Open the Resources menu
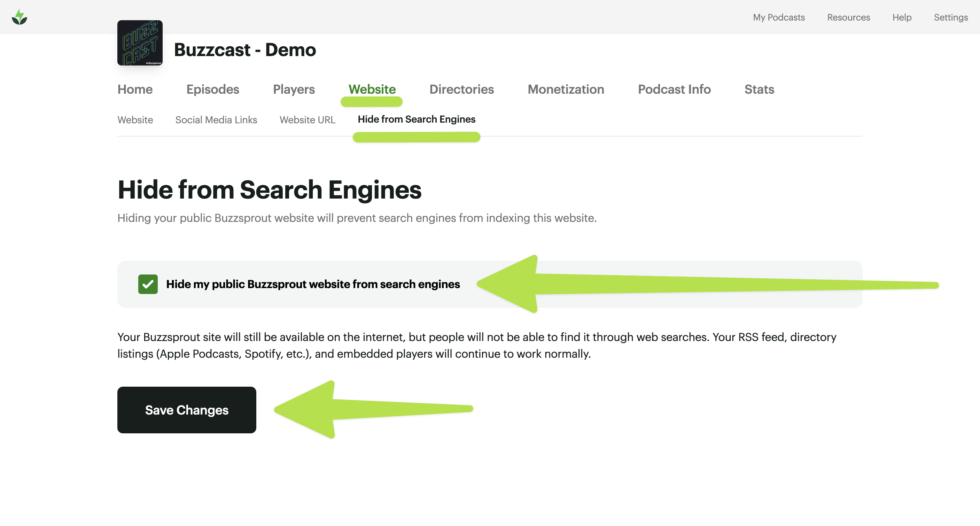 point(848,17)
